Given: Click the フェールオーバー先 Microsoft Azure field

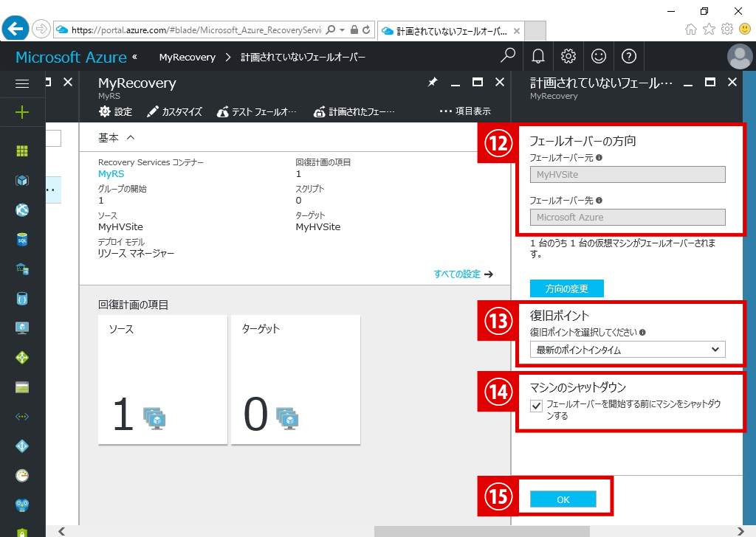Looking at the screenshot, I should 628,217.
